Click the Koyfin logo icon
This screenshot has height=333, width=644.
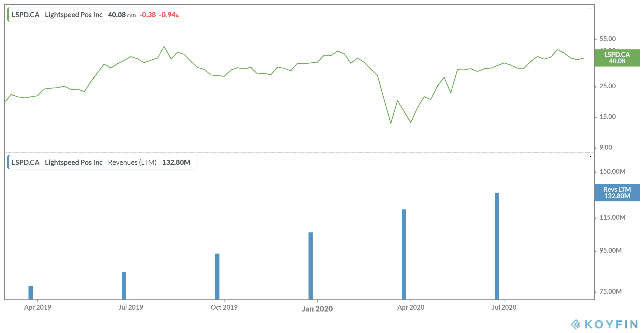pyautogui.click(x=576, y=324)
